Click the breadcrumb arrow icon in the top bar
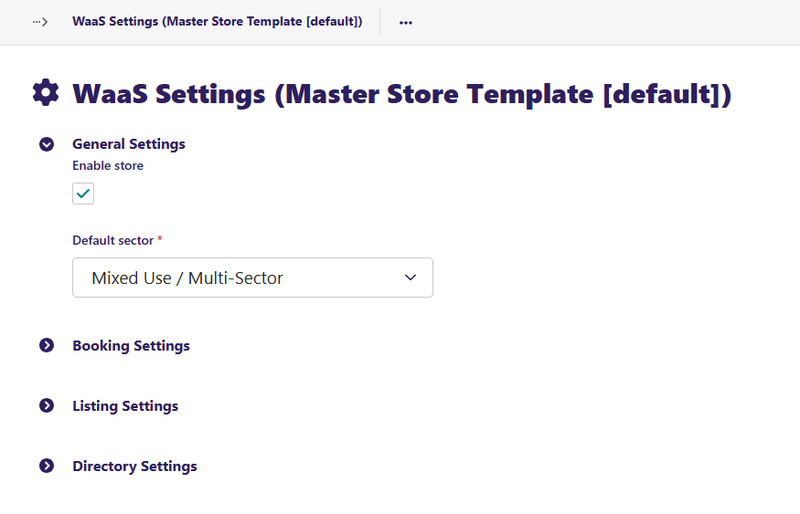Screen dimensions: 800x514 tap(40, 21)
